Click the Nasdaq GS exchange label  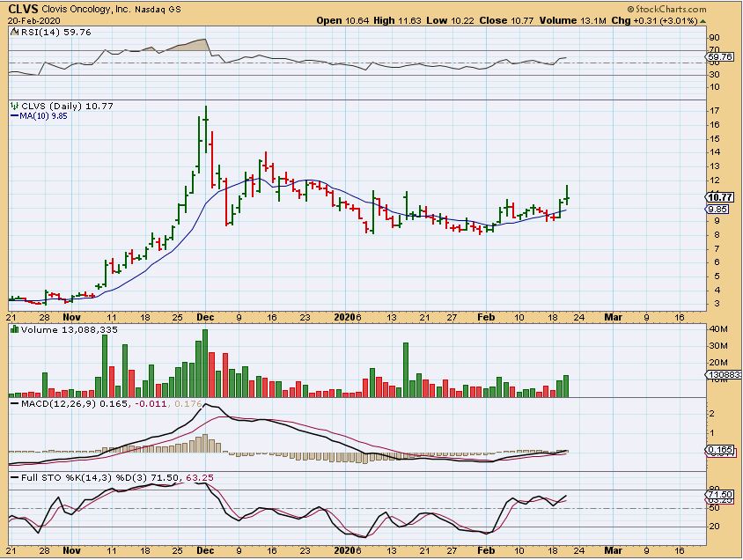coord(158,10)
